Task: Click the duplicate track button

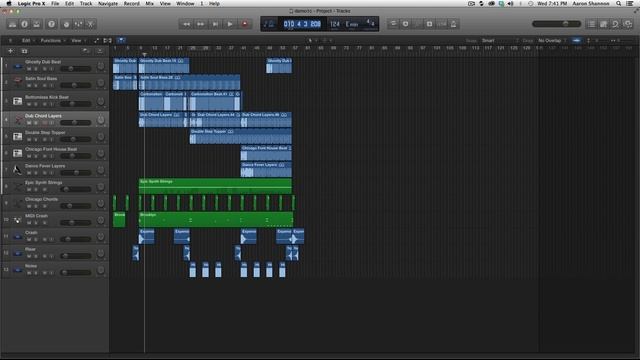Action: 24,51
